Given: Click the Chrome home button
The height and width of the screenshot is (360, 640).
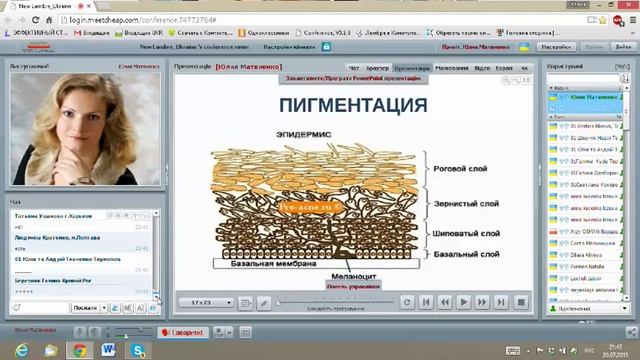Looking at the screenshot, I should (49, 20).
